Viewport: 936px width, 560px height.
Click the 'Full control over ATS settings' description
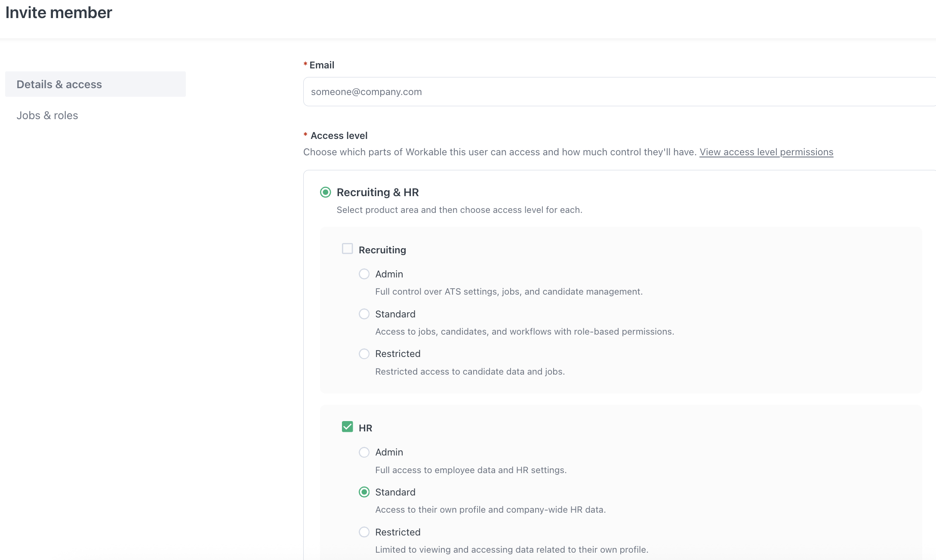click(509, 292)
